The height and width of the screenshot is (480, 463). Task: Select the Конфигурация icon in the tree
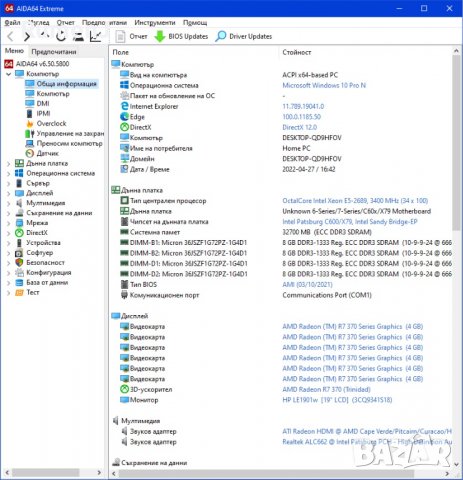point(19,272)
